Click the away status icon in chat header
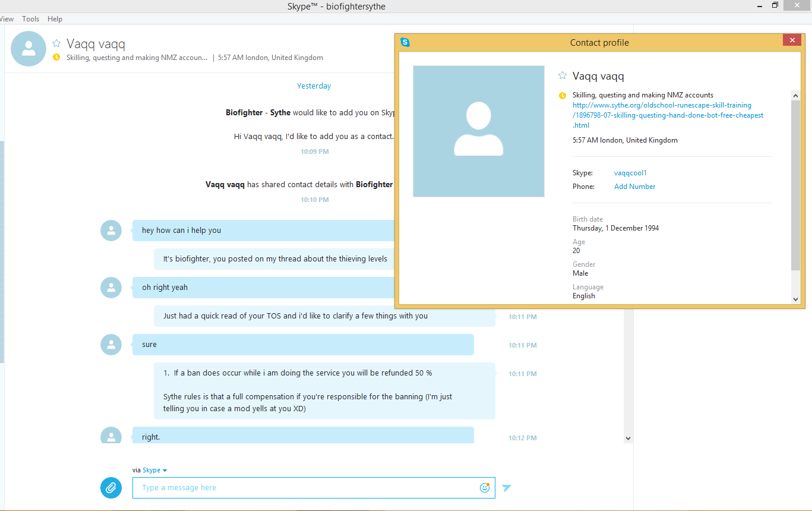Viewport: 812px width, 511px height. (56, 58)
